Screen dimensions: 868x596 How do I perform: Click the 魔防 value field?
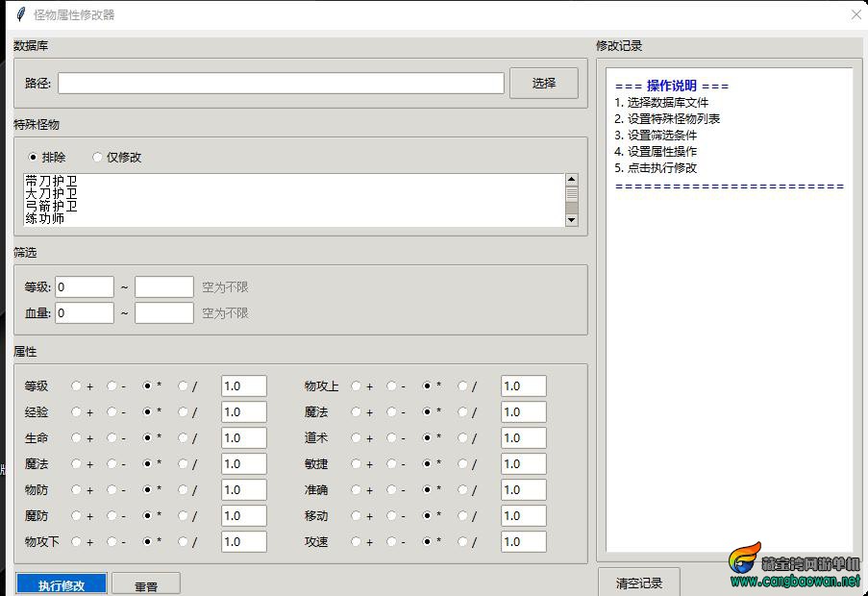[x=244, y=516]
